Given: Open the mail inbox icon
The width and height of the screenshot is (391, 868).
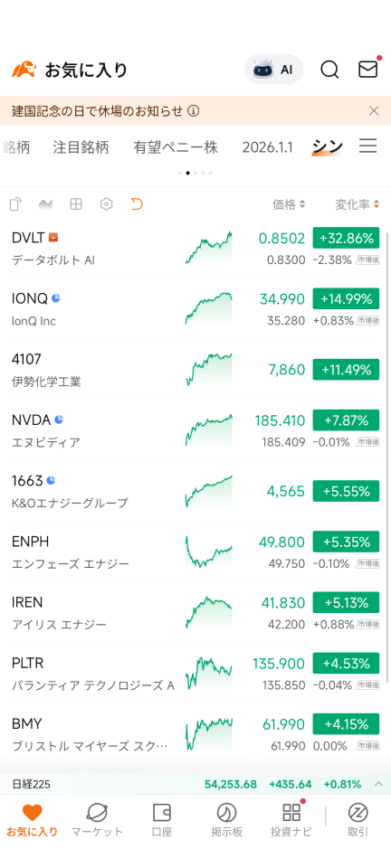Looking at the screenshot, I should pyautogui.click(x=368, y=69).
